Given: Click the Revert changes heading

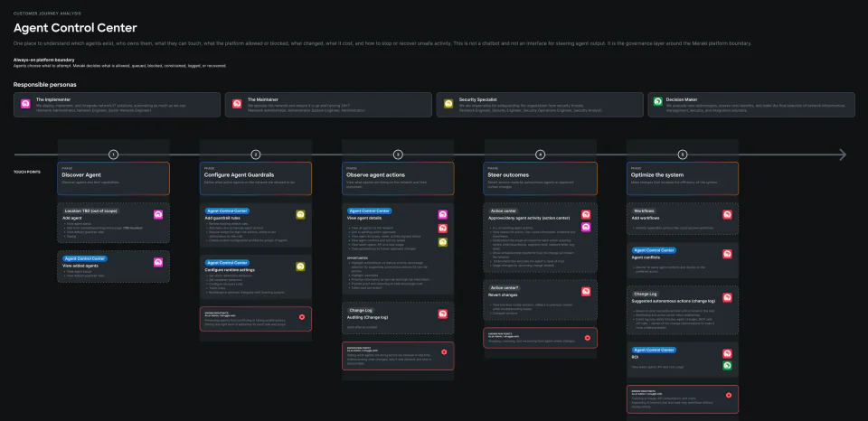Looking at the screenshot, I should coord(505,295).
